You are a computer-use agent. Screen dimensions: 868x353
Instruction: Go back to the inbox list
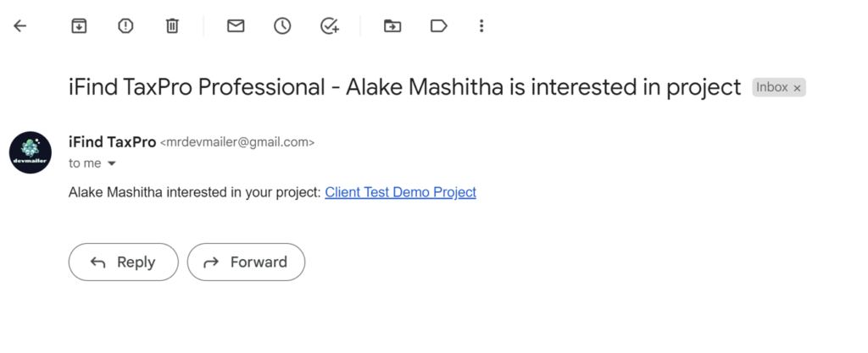pos(20,26)
